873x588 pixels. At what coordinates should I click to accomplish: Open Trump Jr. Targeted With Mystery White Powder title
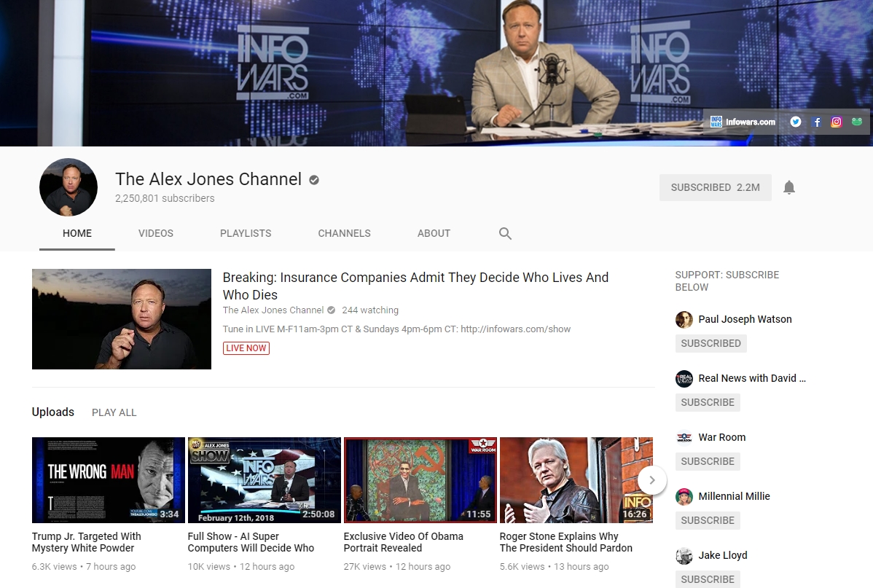[86, 542]
